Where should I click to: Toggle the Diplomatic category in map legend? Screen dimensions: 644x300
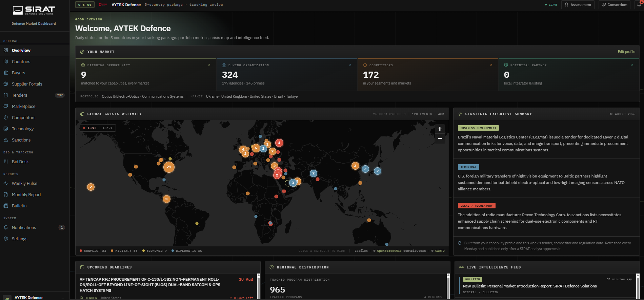click(187, 251)
